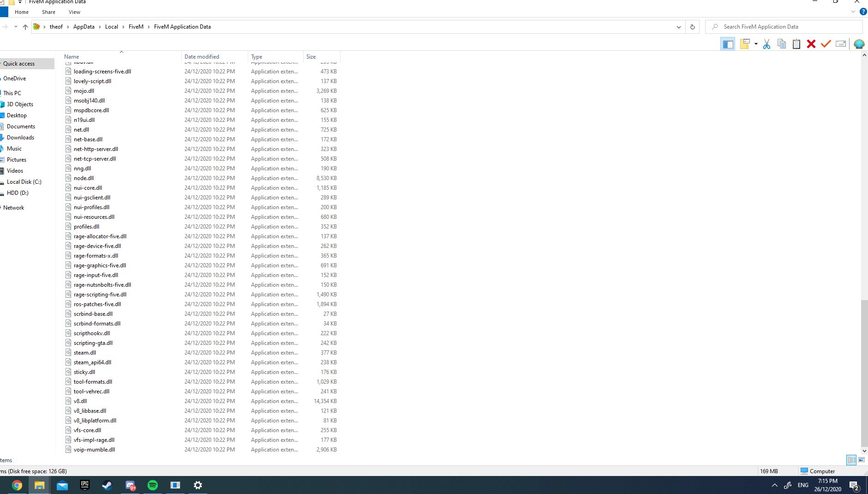
Task: Select the scripthookv.dll file
Action: [x=91, y=333]
